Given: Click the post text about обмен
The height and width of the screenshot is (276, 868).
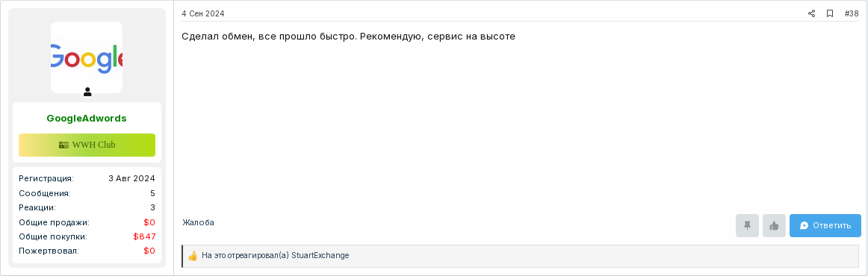Looking at the screenshot, I should pos(349,37).
